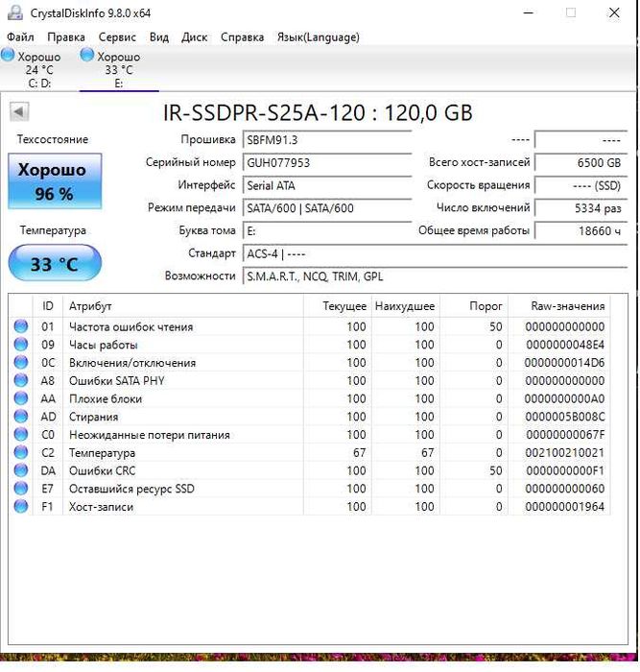Select the Частота ошибок чтения attribute row
640x672 pixels.
309,326
